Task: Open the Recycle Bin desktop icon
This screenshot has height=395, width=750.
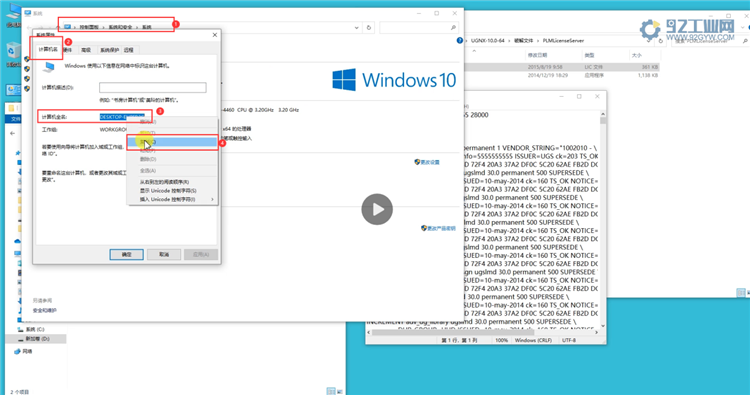Action: pyautogui.click(x=13, y=54)
